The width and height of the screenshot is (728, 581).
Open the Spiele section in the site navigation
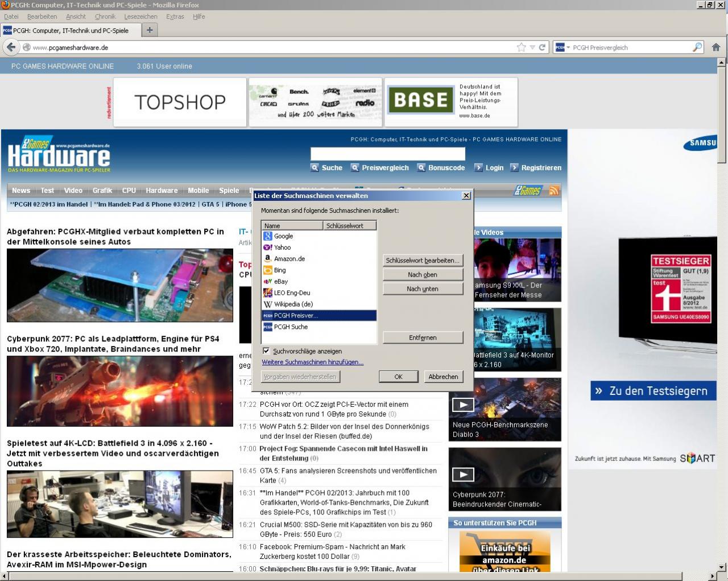click(x=229, y=191)
